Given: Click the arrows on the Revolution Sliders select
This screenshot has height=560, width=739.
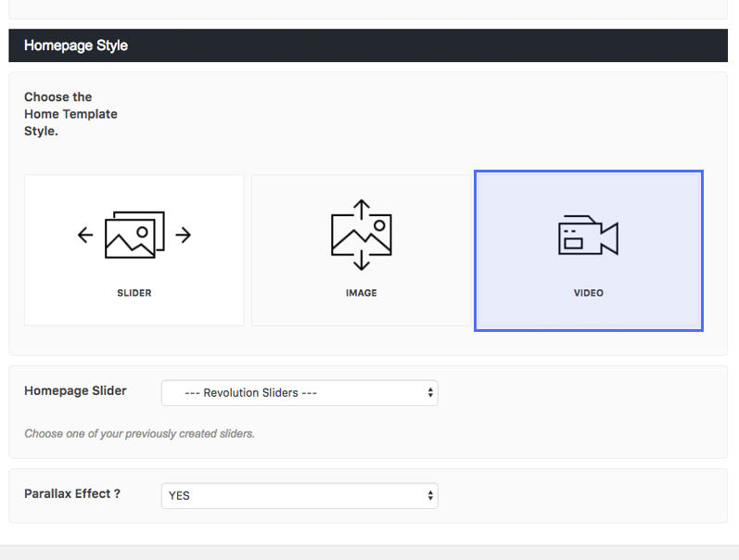Looking at the screenshot, I should click(430, 393).
